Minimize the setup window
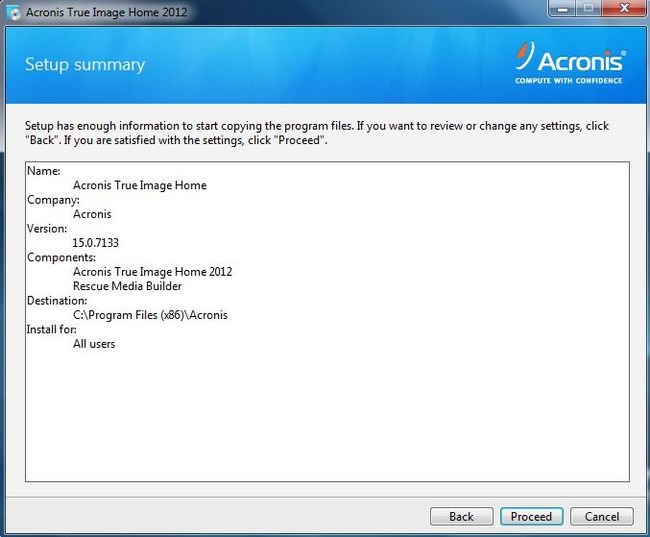This screenshot has width=650, height=537. click(x=563, y=8)
